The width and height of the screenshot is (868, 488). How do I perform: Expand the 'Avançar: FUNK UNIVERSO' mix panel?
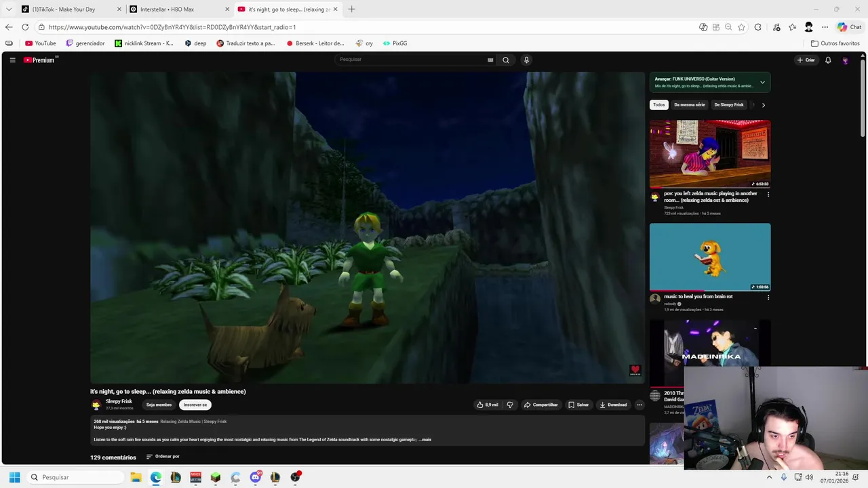click(x=762, y=82)
